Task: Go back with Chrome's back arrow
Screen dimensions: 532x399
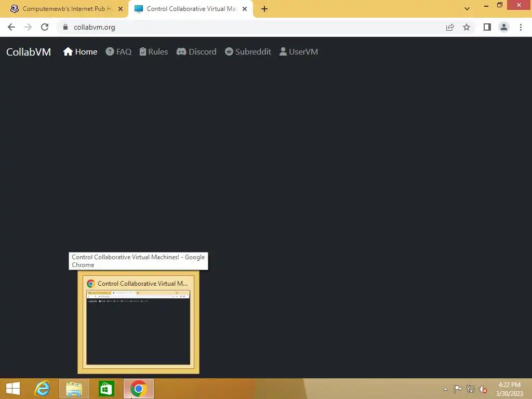Action: click(x=11, y=27)
